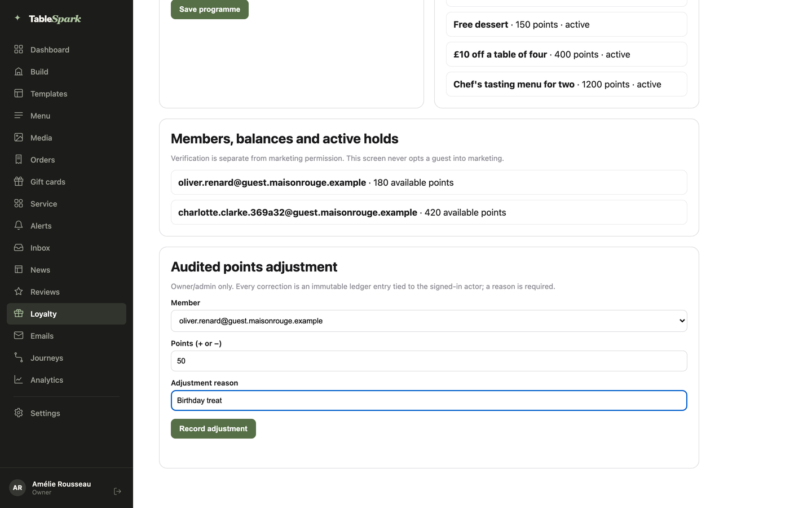Click the Audited points adjustment heading
Screen dimensions: 812x508
click(254, 266)
